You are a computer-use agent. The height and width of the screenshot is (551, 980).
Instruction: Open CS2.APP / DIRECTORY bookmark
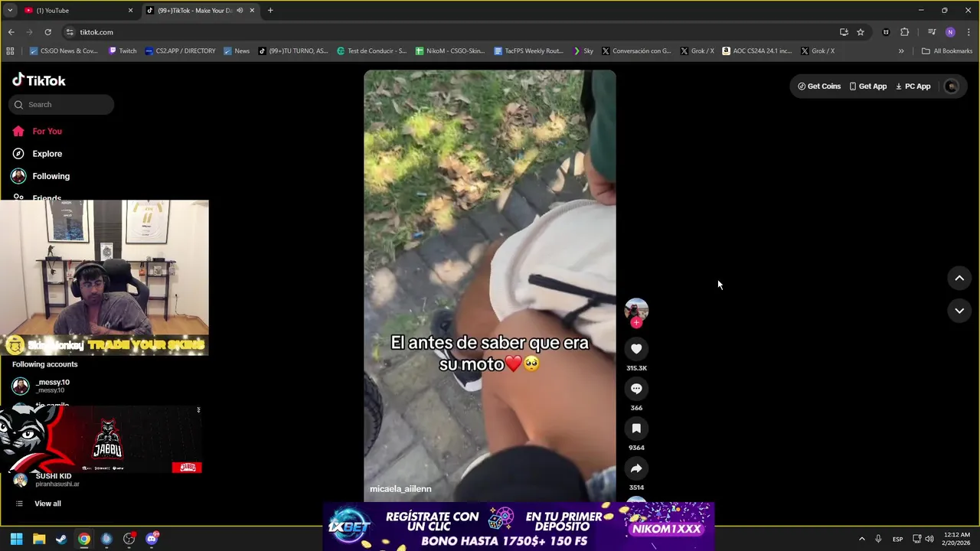[x=180, y=51]
